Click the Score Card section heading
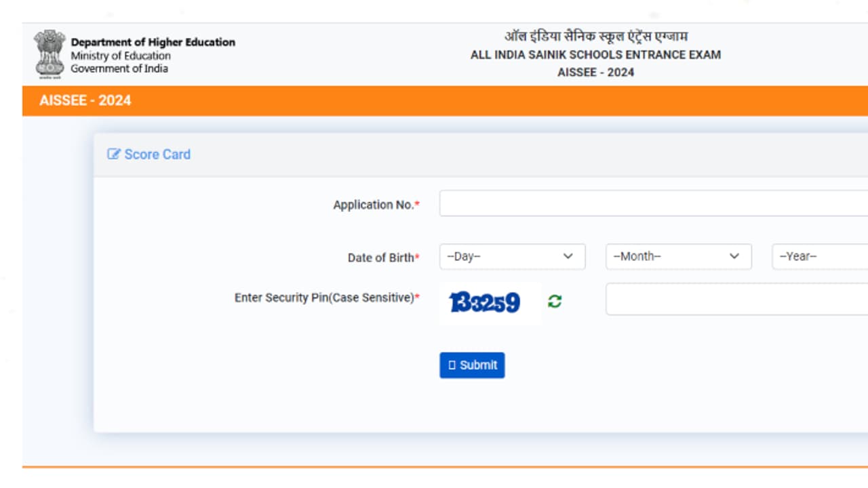This screenshot has height=488, width=868. pos(157,155)
